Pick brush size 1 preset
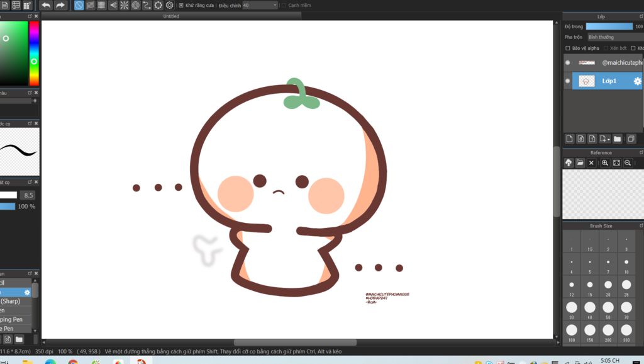644x364 pixels. pos(571,242)
